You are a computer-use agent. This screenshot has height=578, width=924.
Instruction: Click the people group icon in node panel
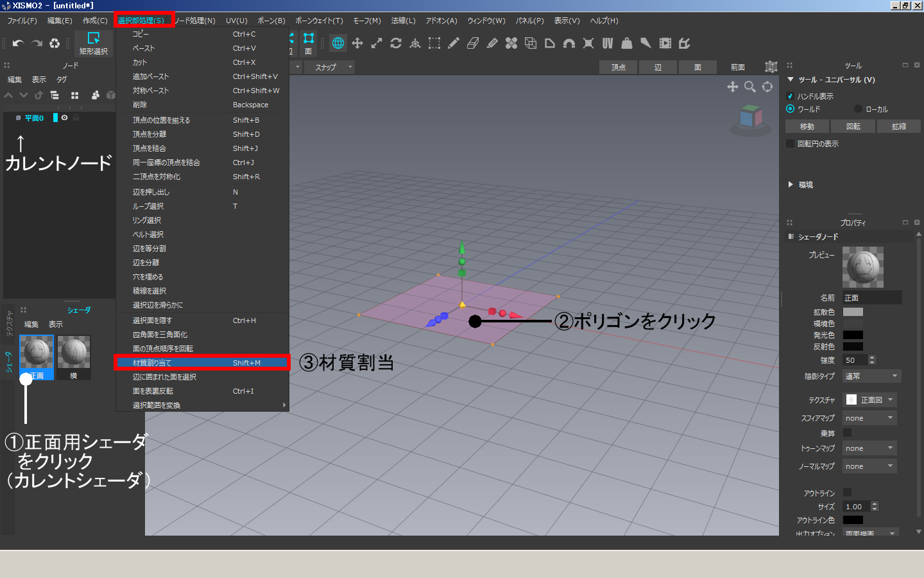96,95
